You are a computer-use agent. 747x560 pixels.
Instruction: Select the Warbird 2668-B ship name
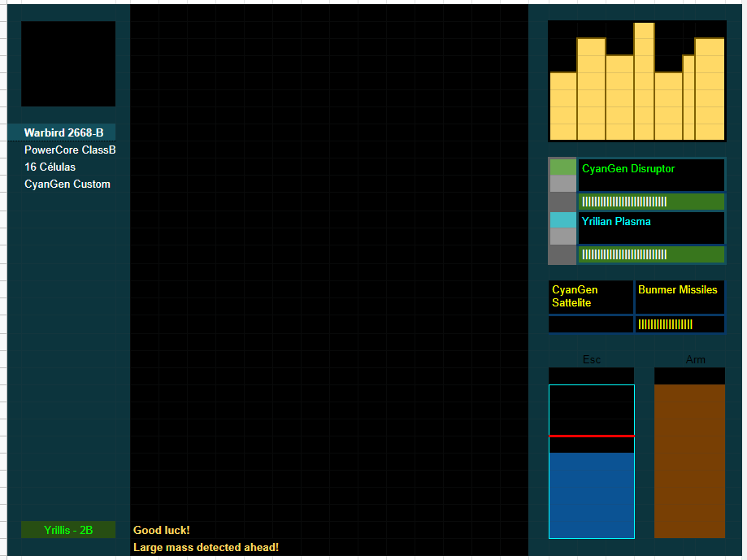click(x=63, y=132)
